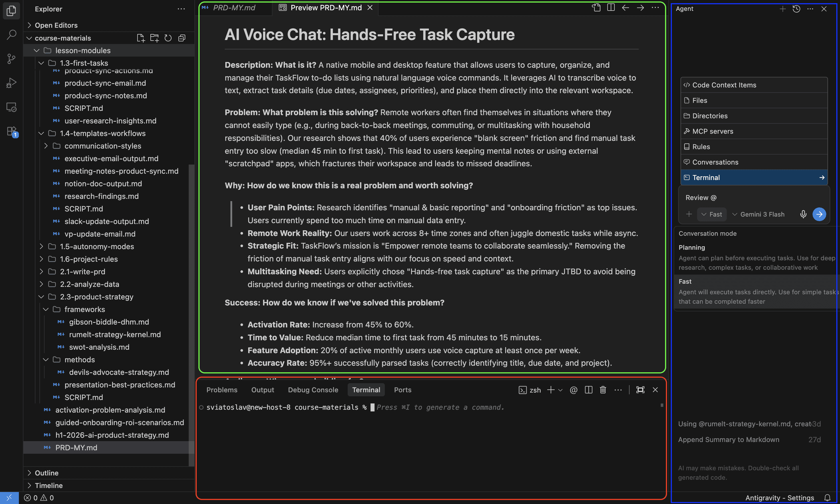The width and height of the screenshot is (840, 504).
Task: Click New File icon in course-materials header
Action: click(x=140, y=38)
